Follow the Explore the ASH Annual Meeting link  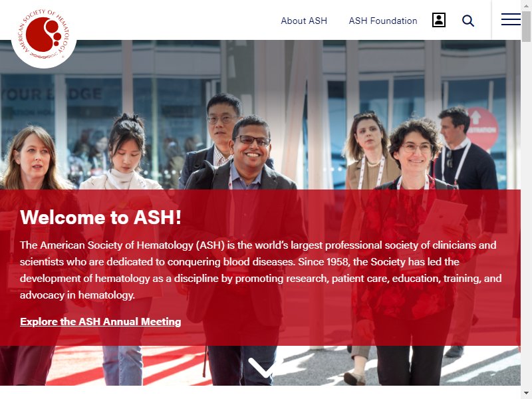tap(100, 321)
